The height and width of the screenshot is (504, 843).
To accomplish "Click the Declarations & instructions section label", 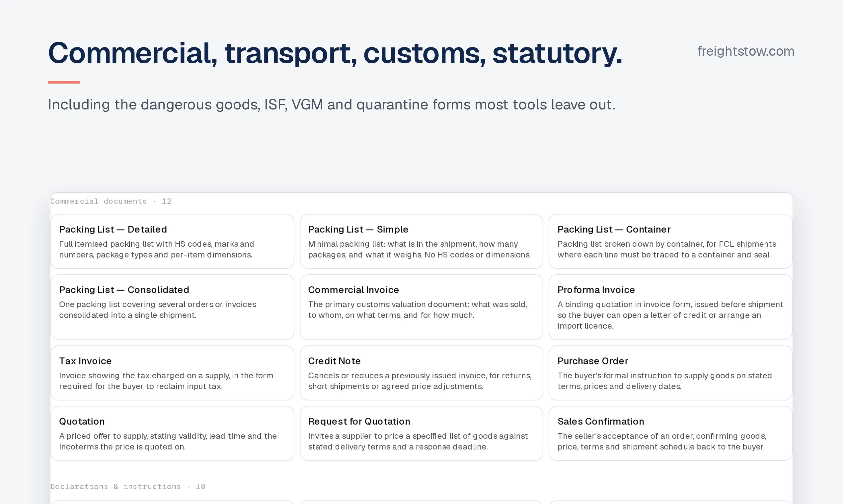I will pyautogui.click(x=128, y=486).
